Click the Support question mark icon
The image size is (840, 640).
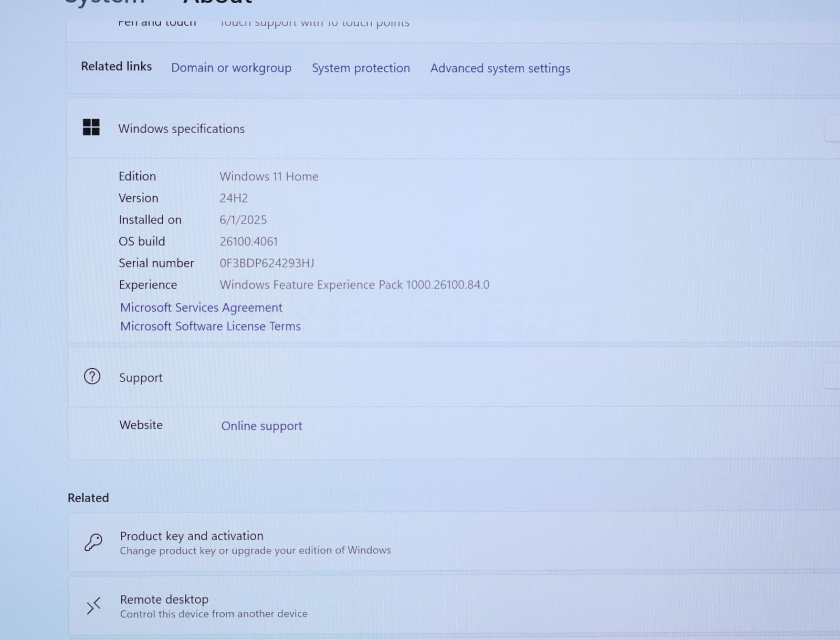[92, 376]
